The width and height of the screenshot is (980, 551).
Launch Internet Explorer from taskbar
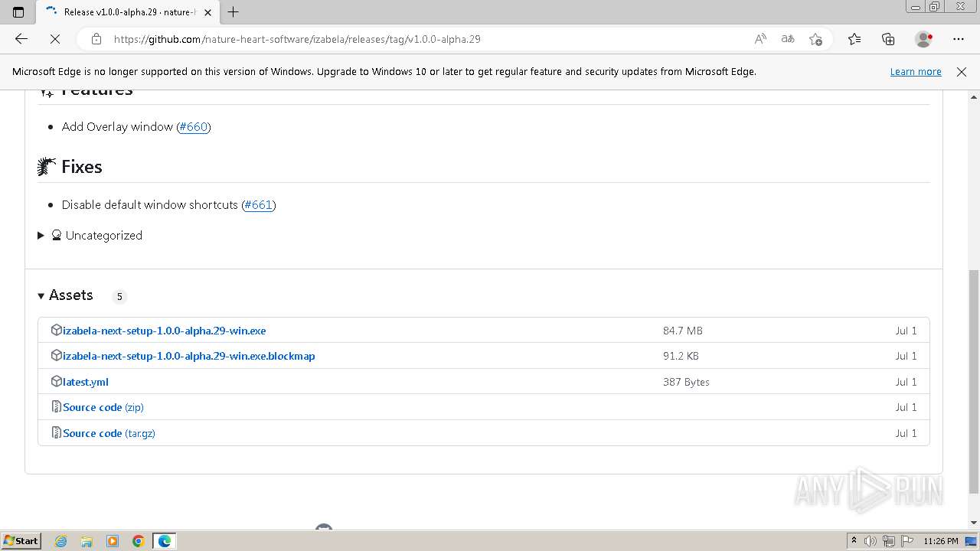click(61, 541)
